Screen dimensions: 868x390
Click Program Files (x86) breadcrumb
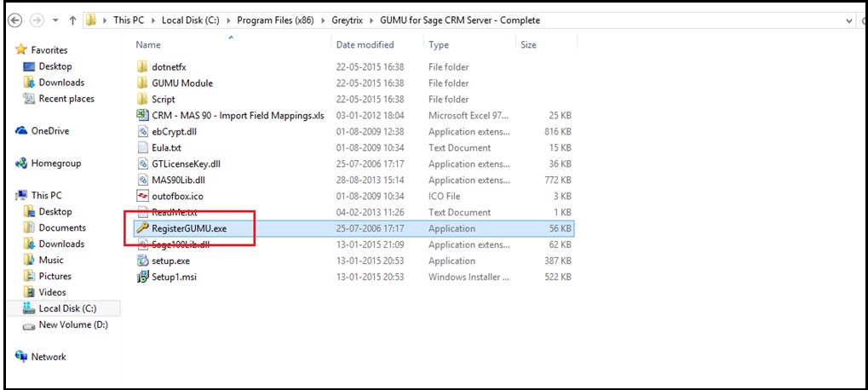276,20
